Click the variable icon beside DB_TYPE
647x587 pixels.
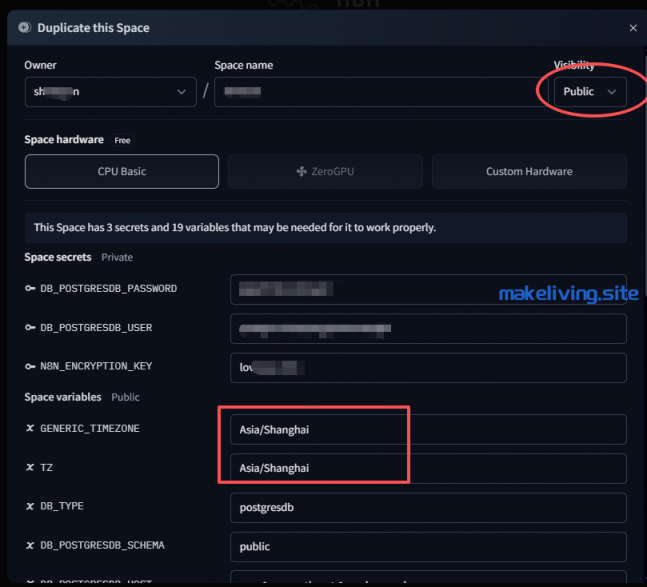coord(30,507)
